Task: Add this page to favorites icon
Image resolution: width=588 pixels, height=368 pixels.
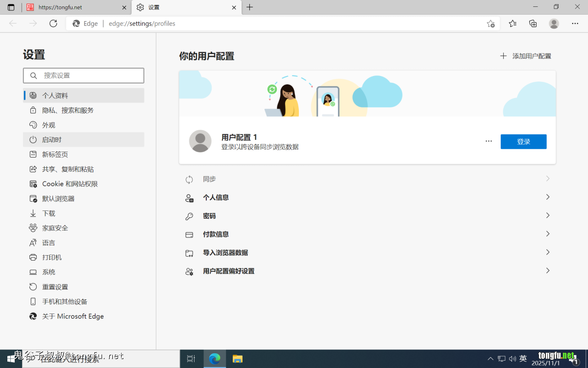Action: (490, 24)
